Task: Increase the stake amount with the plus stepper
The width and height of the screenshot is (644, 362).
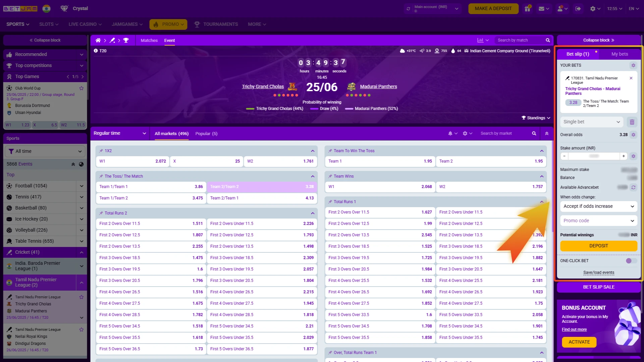Action: (x=624, y=156)
